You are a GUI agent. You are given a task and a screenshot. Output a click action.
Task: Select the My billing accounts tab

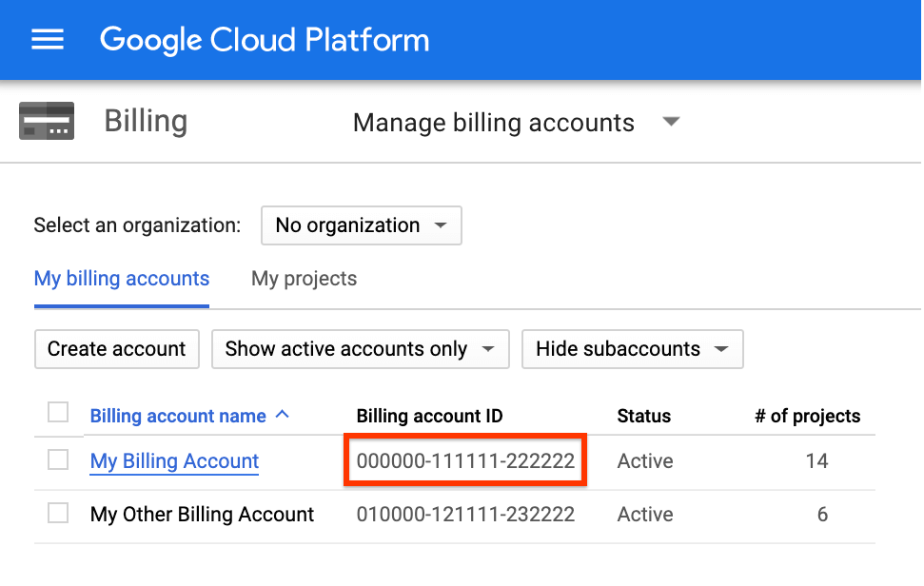(121, 279)
